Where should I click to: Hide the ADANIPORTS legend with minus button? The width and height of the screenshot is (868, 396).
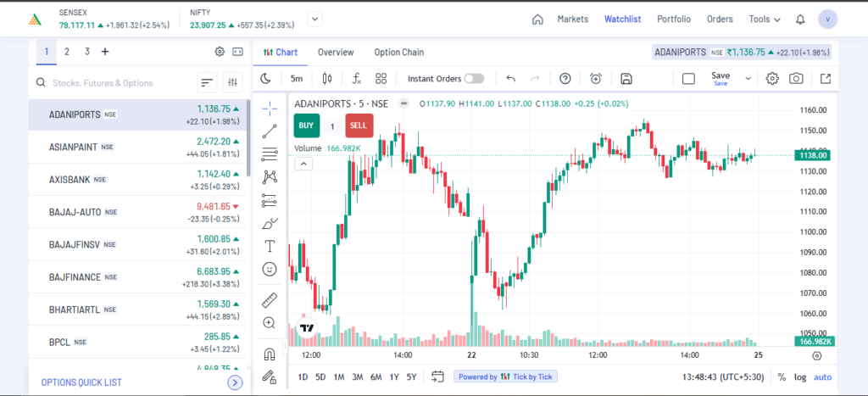[x=404, y=103]
